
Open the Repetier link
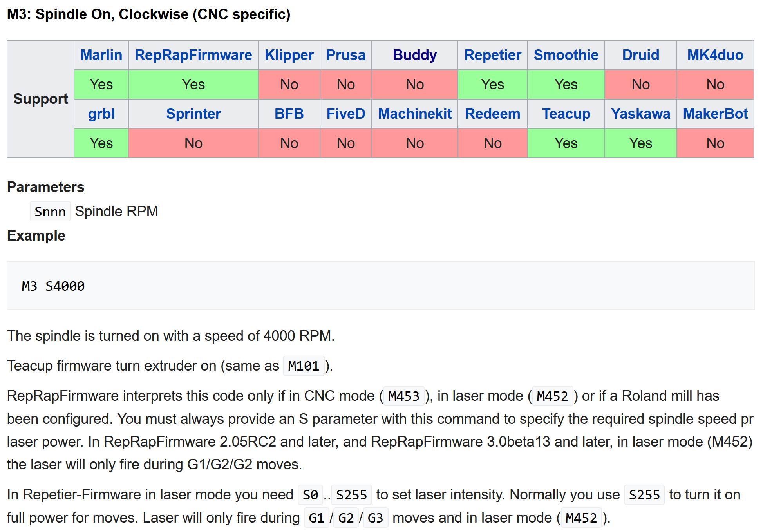pyautogui.click(x=492, y=55)
